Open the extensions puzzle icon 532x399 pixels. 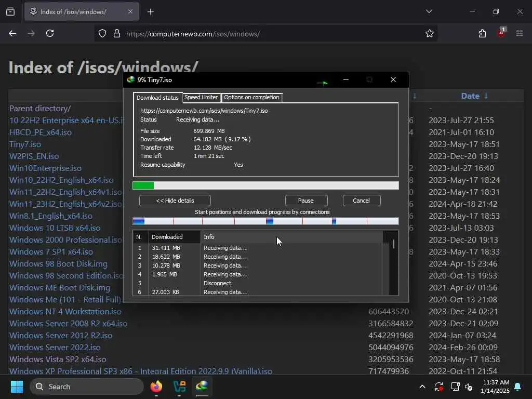482,33
